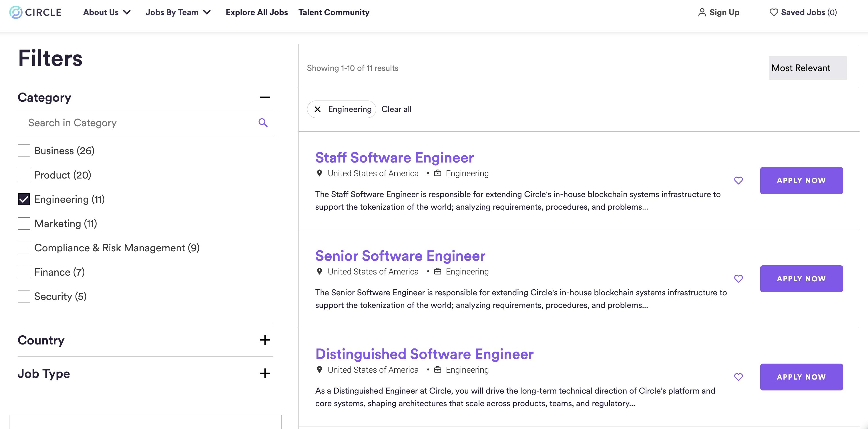This screenshot has width=868, height=429.
Task: Click the search magnifier in Category filter
Action: 263,123
